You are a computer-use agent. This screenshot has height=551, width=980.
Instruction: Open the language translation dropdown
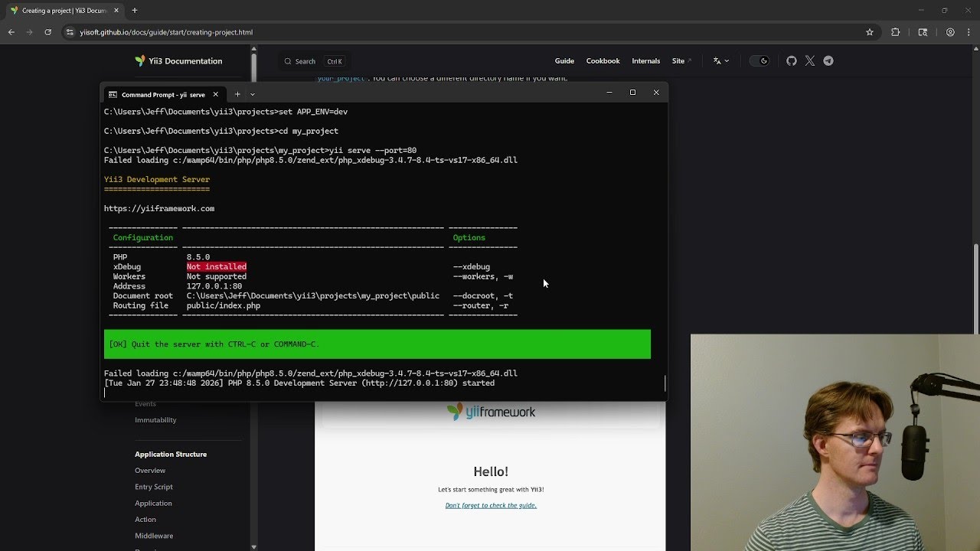point(720,61)
